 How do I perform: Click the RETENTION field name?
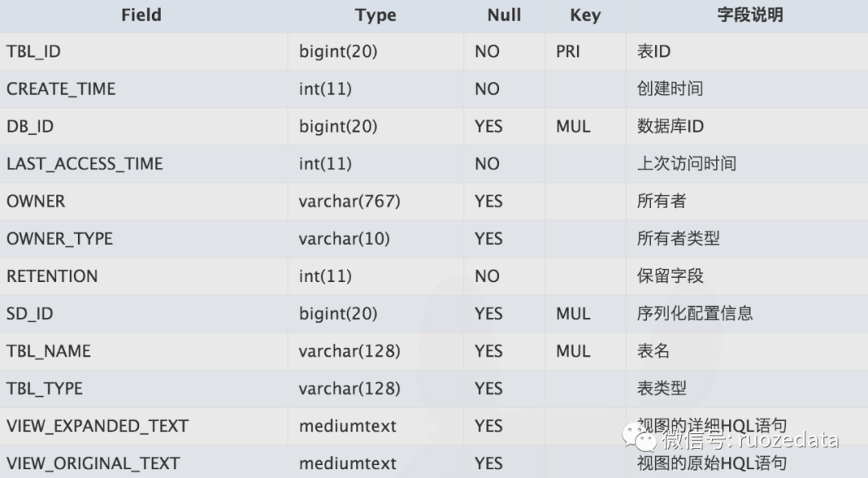52,276
